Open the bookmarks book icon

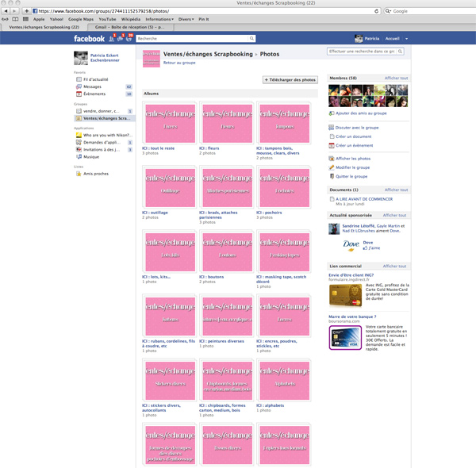tap(15, 19)
